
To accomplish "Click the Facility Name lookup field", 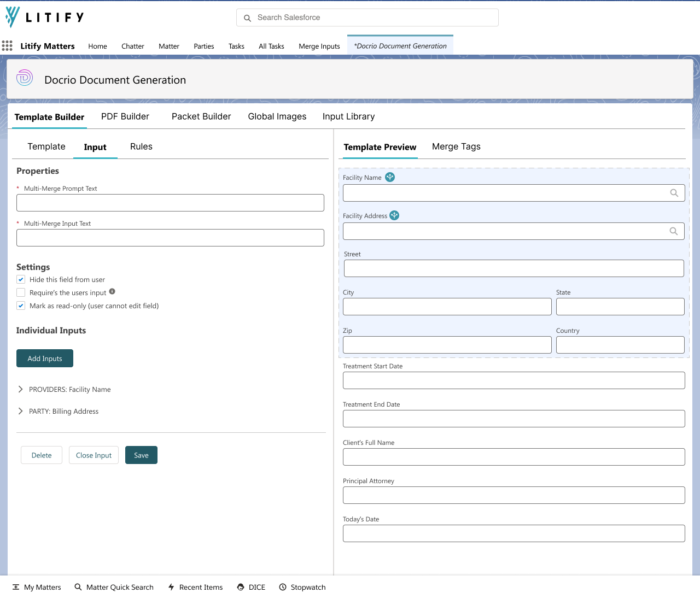I will point(514,193).
